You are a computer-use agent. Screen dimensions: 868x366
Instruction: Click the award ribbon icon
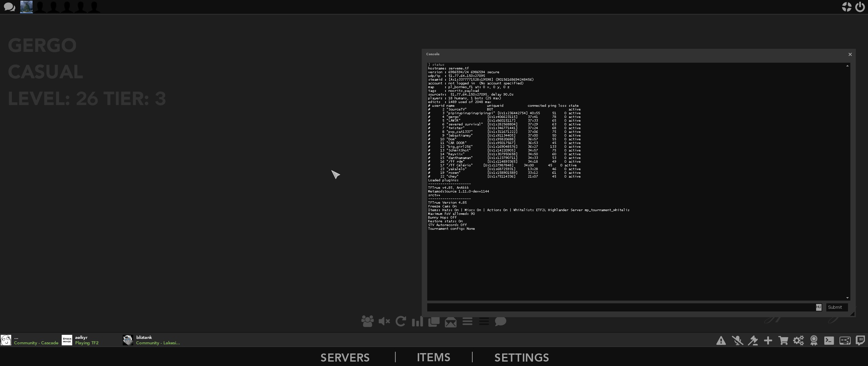(814, 341)
